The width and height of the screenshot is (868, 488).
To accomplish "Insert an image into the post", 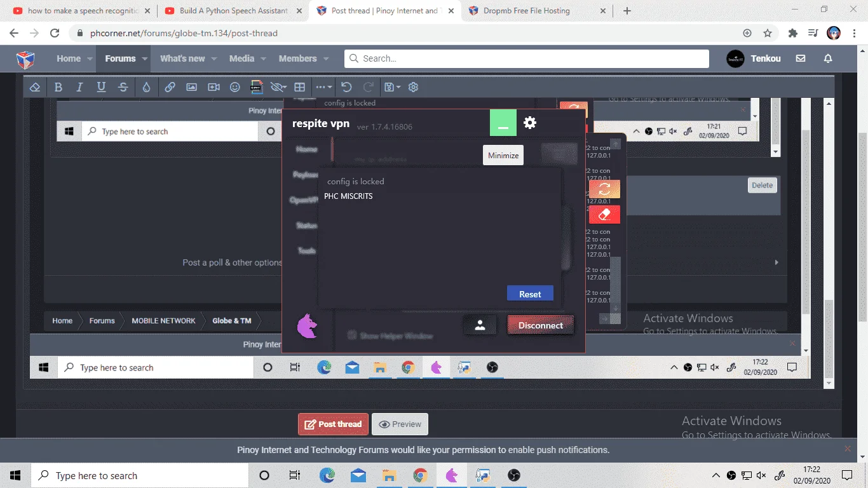I will tap(191, 87).
